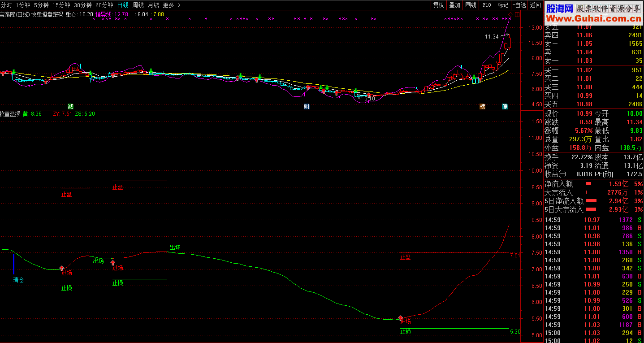Click the 净流入额 1.59亿 row
Screen dimensions: 644x343
point(593,184)
